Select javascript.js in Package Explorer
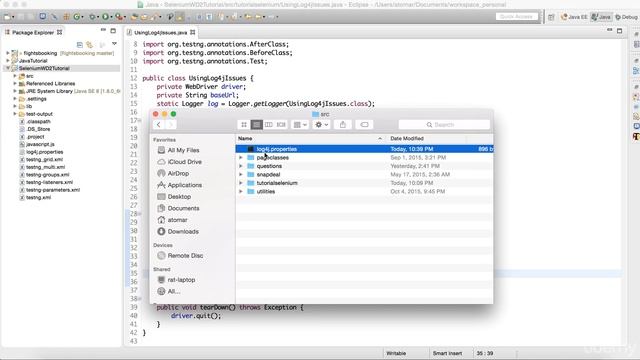Screen dimensions: 640x360 (40, 144)
